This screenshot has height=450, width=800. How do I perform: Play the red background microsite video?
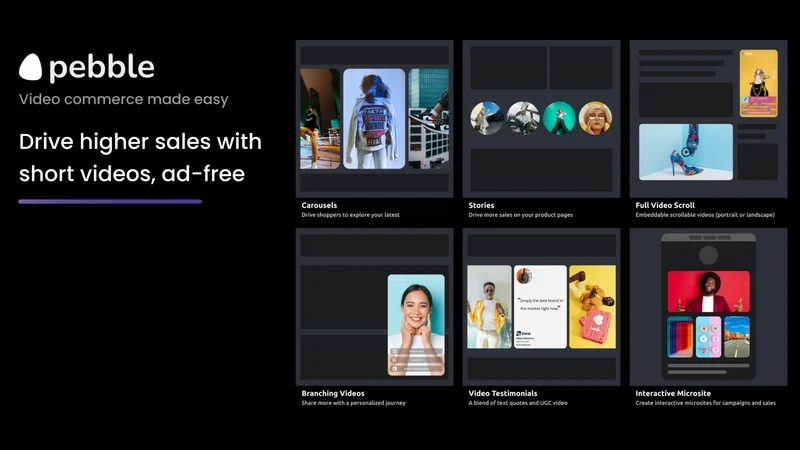tap(709, 291)
